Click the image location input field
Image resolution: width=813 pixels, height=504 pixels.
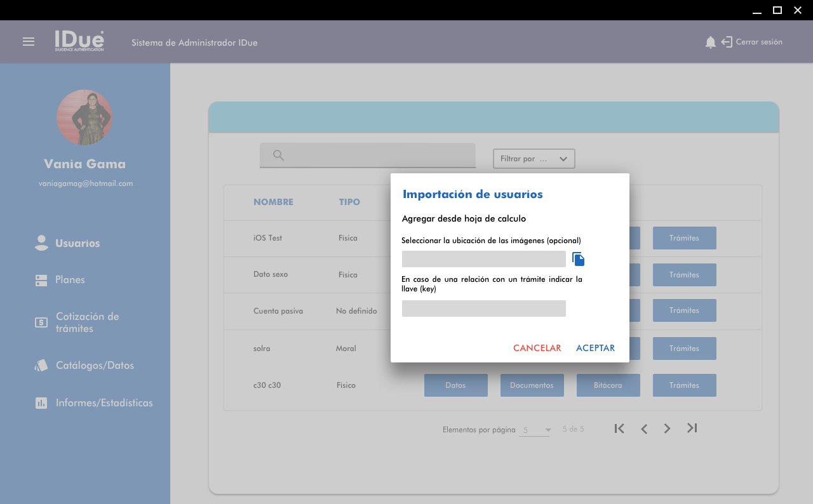click(x=483, y=259)
